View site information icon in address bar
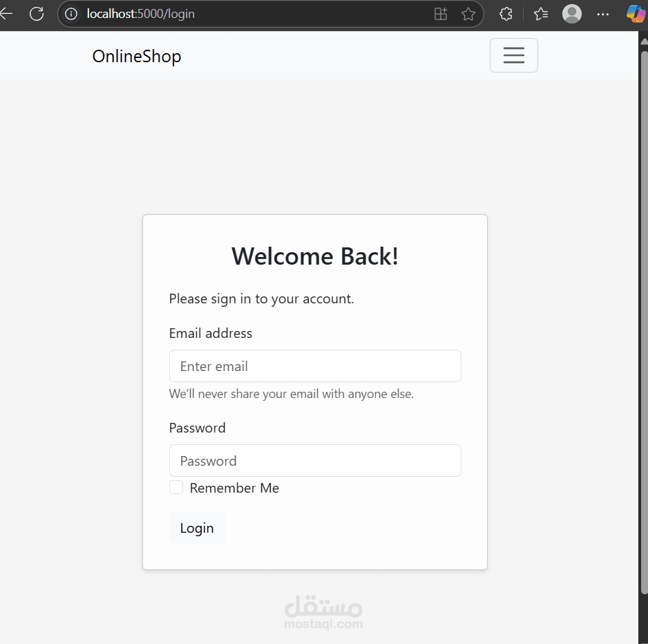The image size is (648, 644). [x=71, y=14]
